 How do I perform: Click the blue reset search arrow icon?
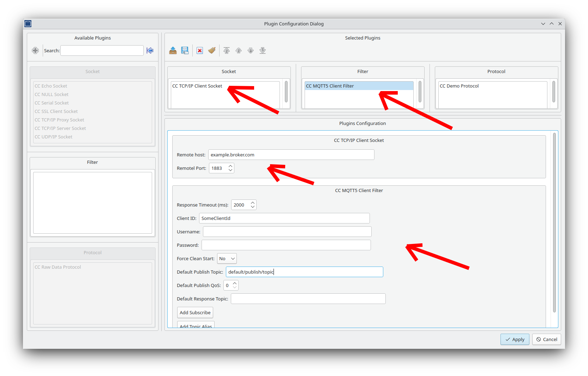click(x=150, y=50)
